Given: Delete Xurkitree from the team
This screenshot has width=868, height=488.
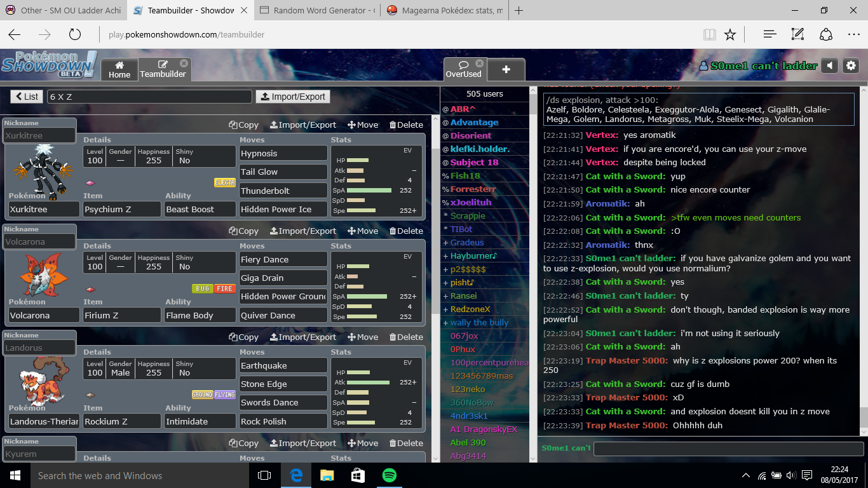Looking at the screenshot, I should pos(406,125).
